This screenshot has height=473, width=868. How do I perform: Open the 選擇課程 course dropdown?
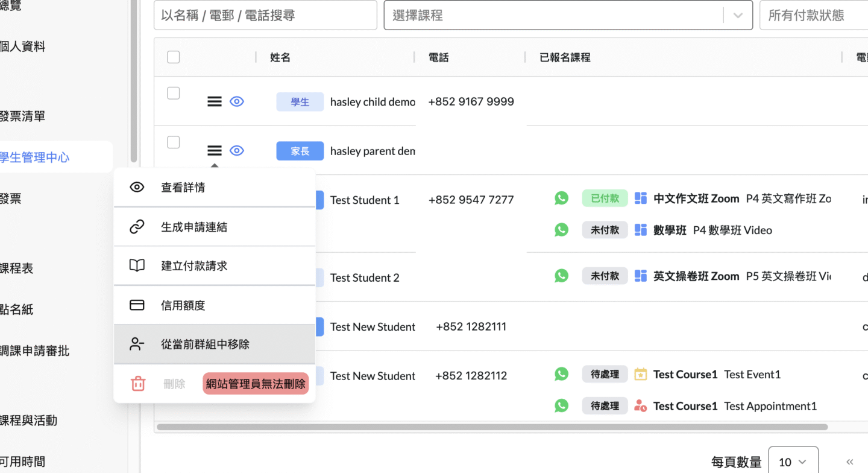click(568, 16)
